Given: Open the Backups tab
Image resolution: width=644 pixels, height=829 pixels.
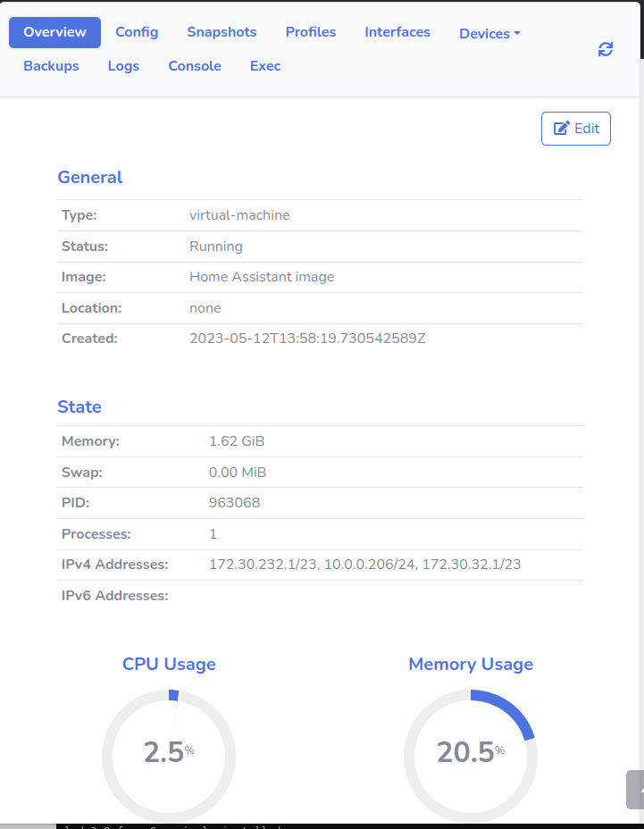Looking at the screenshot, I should click(x=51, y=65).
